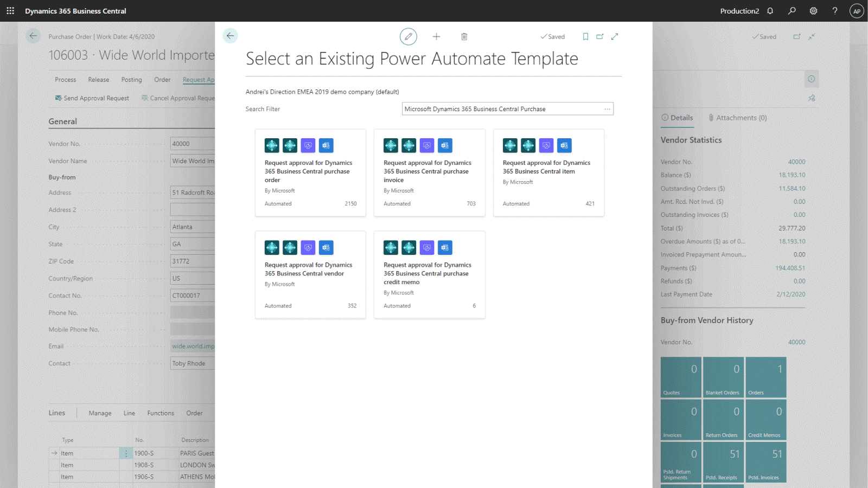Open the Details factbox tab
The image size is (868, 488).
(677, 118)
